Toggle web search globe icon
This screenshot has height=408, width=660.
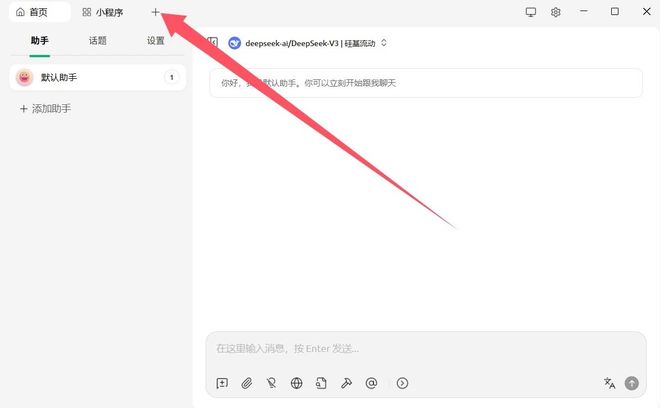(297, 383)
